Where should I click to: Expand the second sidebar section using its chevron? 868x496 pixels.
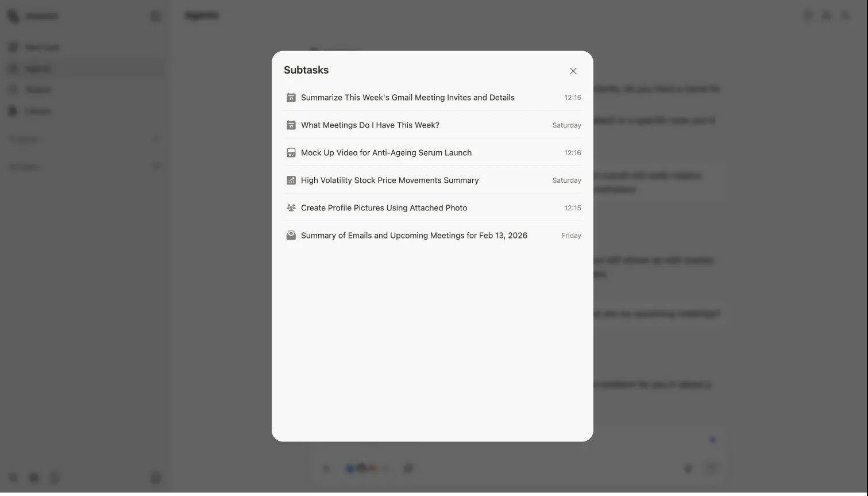click(156, 166)
